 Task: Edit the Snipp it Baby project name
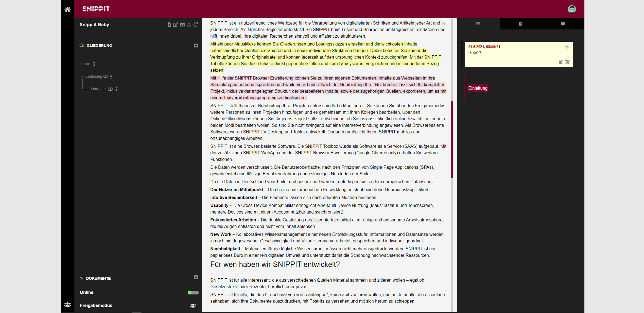[x=176, y=25]
